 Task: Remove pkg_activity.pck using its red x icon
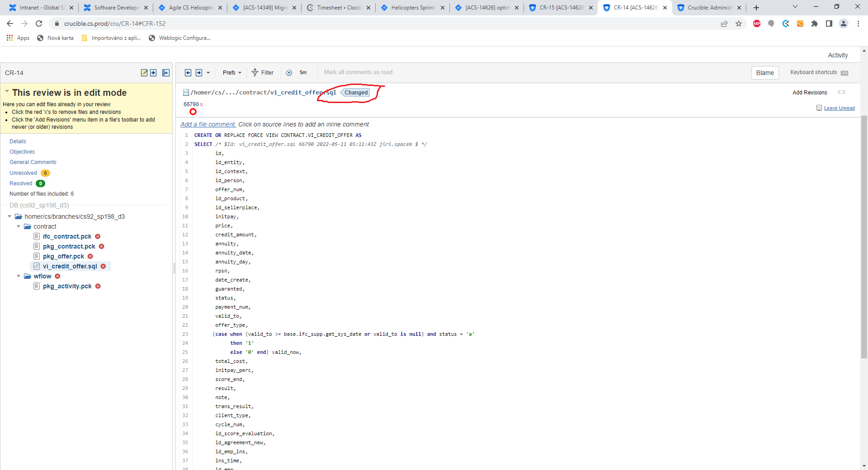pyautogui.click(x=98, y=286)
